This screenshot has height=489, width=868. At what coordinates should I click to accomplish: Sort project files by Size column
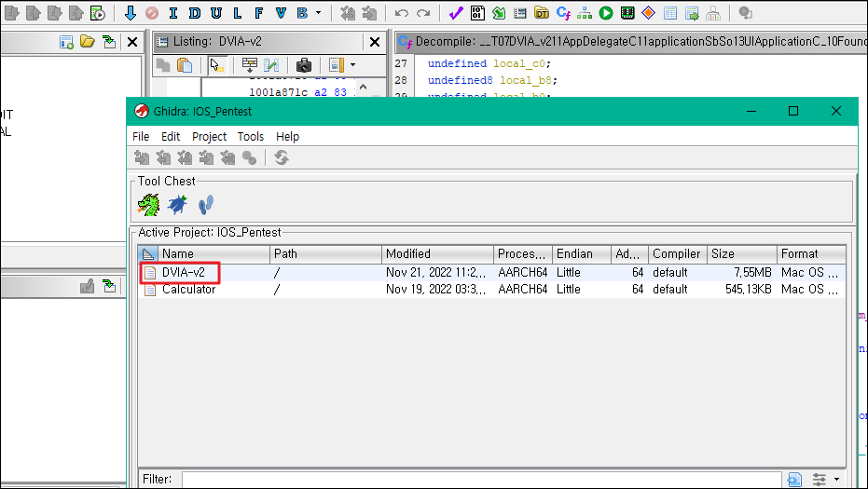click(742, 253)
